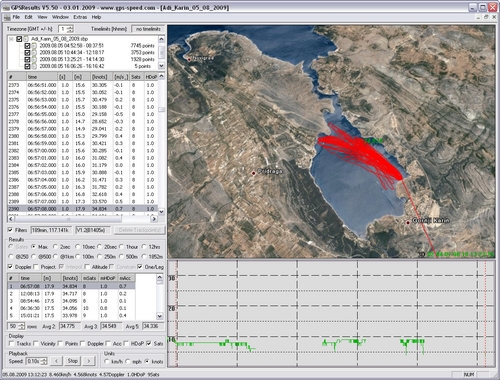Collapse the Adi_Karin file tree node
The height and width of the screenshot is (380, 500).
click(x=11, y=39)
